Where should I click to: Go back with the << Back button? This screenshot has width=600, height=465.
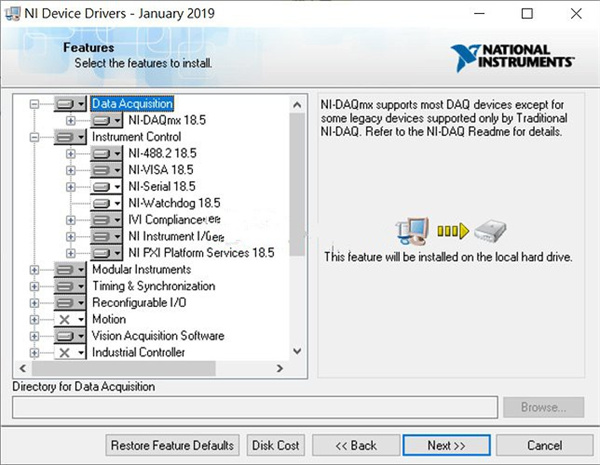coord(356,445)
